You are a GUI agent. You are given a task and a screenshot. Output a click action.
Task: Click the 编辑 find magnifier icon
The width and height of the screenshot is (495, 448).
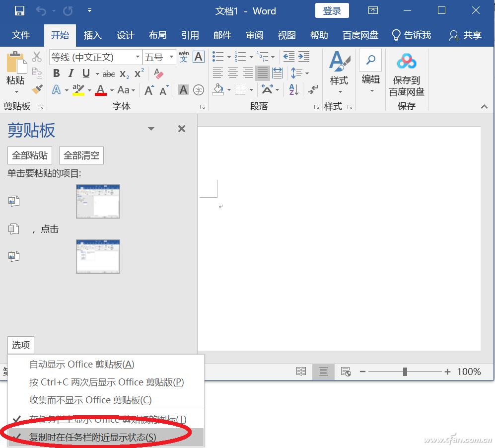point(370,60)
